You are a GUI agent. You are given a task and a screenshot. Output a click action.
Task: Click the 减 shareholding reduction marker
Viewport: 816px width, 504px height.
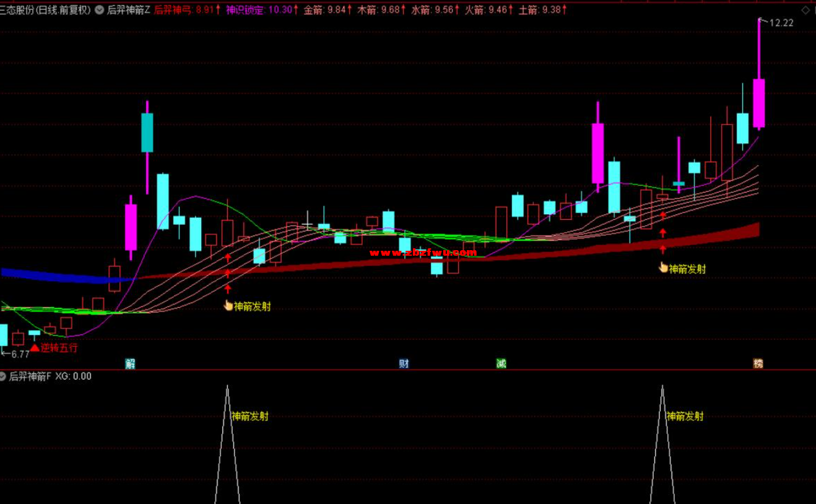(x=501, y=363)
